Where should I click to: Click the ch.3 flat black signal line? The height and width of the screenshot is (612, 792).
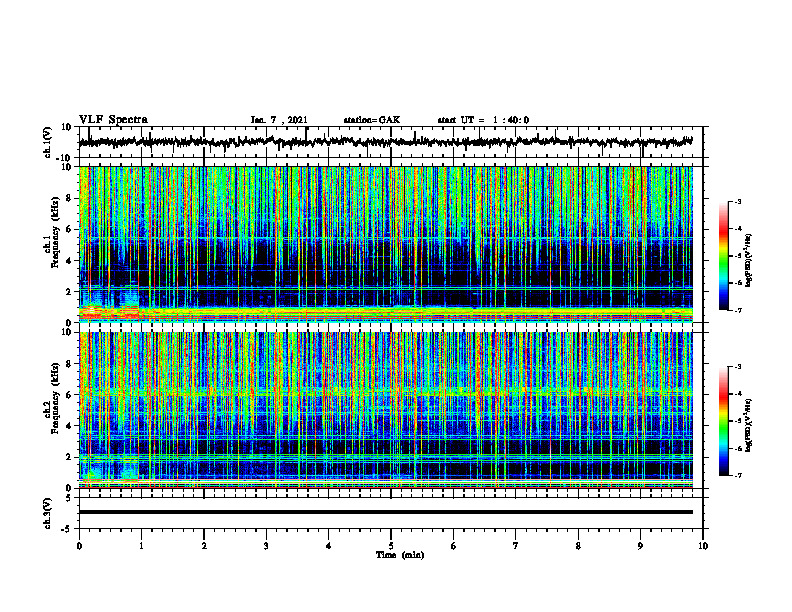click(386, 512)
